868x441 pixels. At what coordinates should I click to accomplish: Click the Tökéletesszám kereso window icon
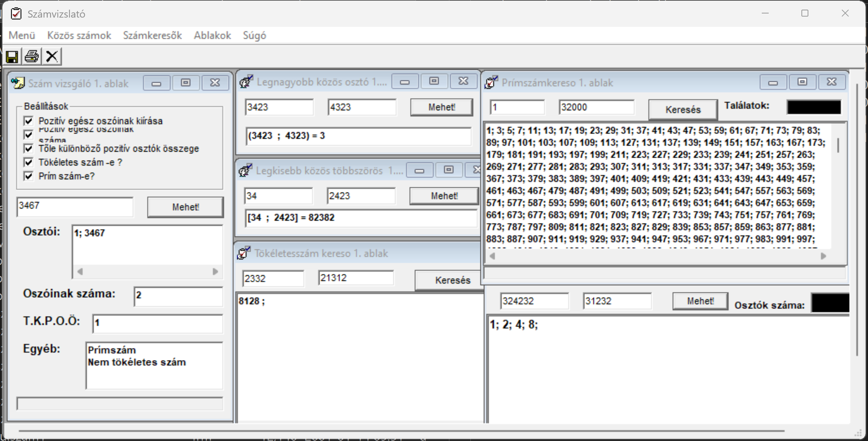coord(244,253)
